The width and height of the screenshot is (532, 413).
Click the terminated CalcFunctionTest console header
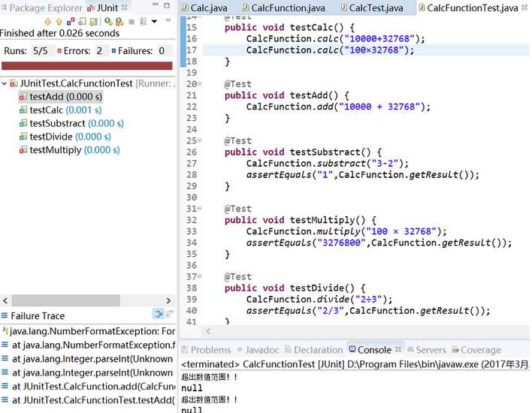tap(355, 364)
